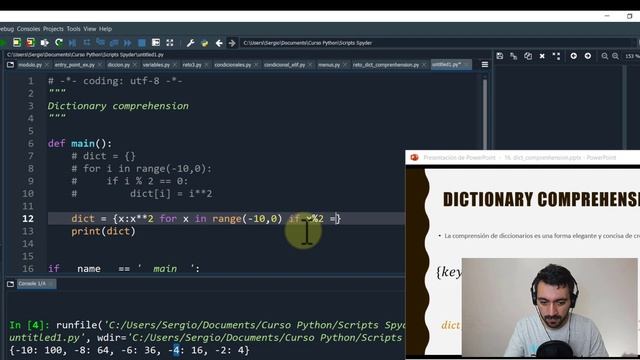This screenshot has height=360, width=640.
Task: Close the reto3.py tab
Action: pos(207,65)
